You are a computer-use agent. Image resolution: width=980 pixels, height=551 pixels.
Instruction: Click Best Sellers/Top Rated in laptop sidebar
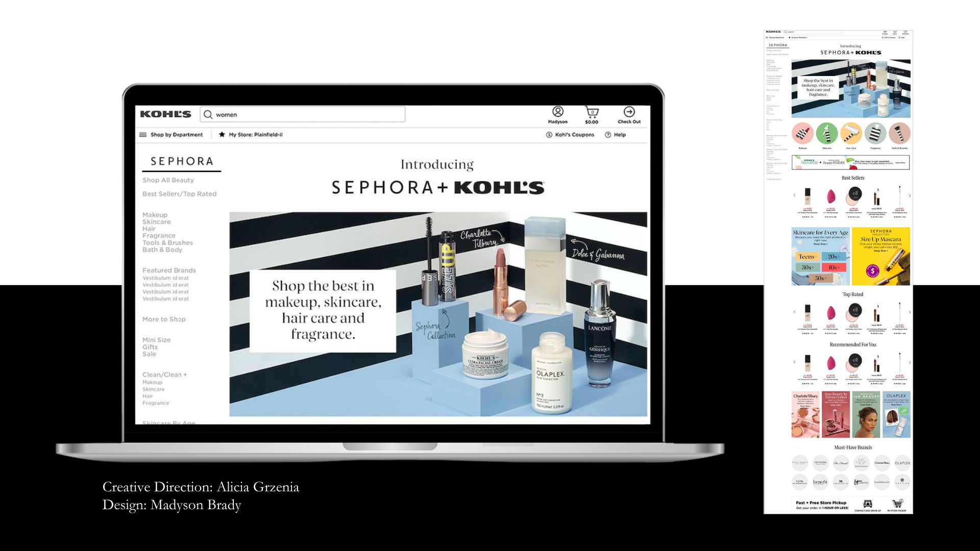click(179, 194)
